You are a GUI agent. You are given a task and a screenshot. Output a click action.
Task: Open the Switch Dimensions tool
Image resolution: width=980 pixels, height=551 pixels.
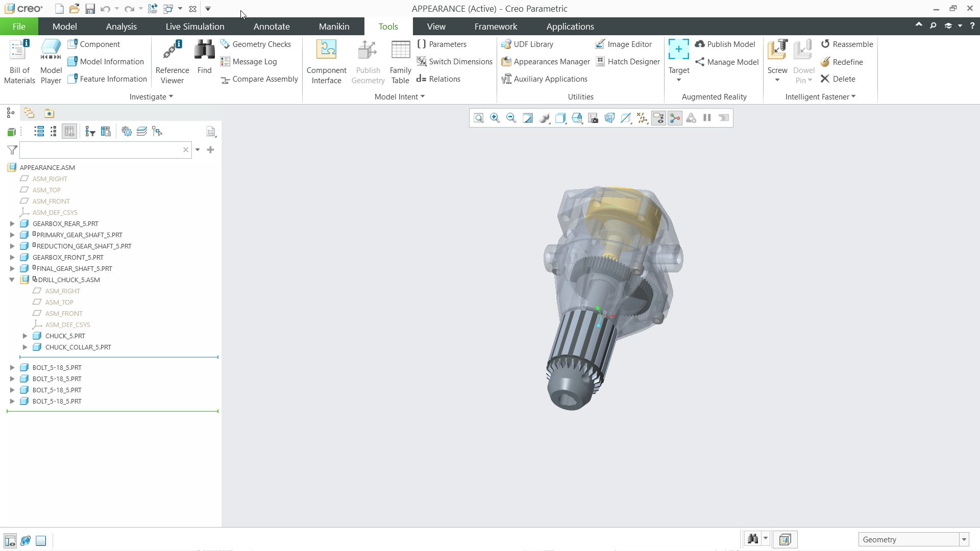coord(454,62)
